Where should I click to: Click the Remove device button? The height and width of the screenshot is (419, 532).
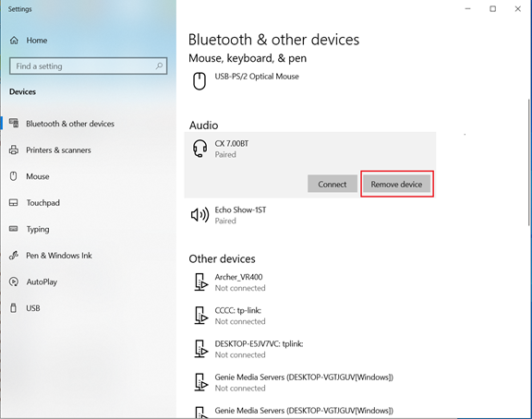pyautogui.click(x=396, y=184)
